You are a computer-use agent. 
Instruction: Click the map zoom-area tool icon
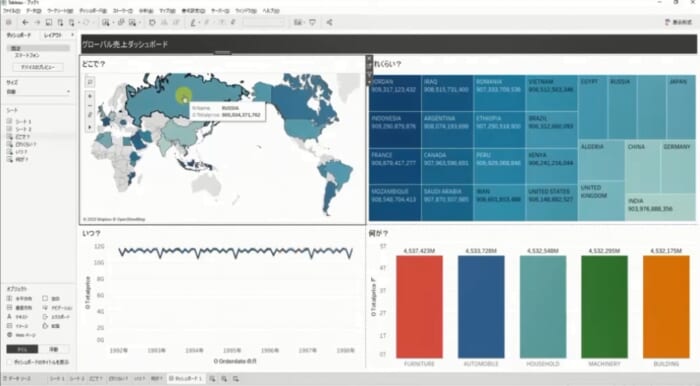tap(90, 115)
